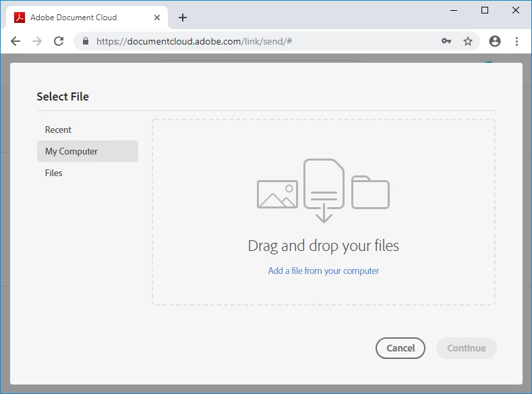Select the Files source option
Screen dimensions: 532x394
pyautogui.click(x=88, y=173)
